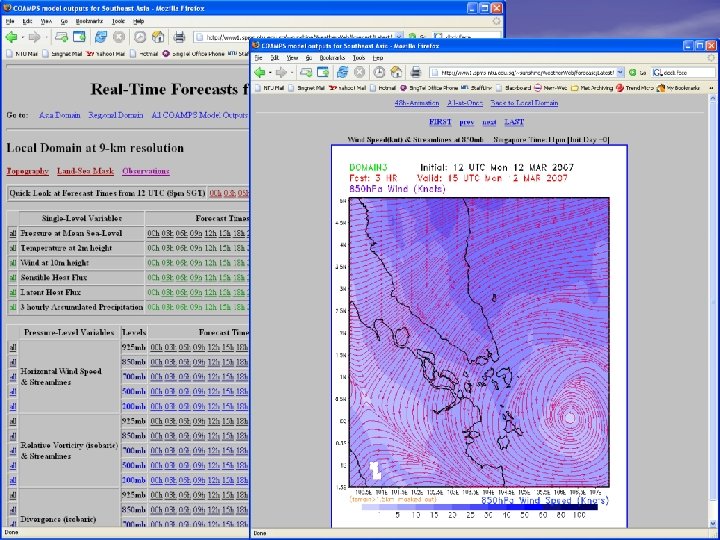Open the History clock icon in the front window

tap(377, 73)
